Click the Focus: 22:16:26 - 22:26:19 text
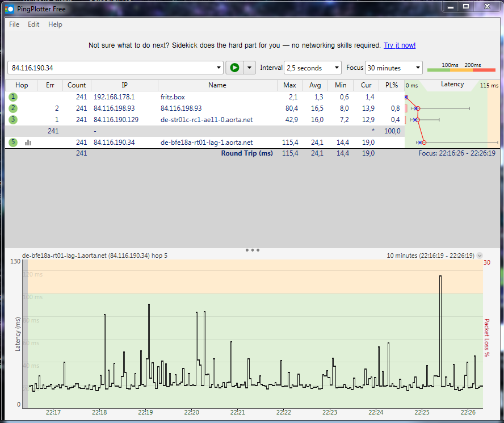Screen dimensions: 504x423 pyautogui.click(x=457, y=153)
